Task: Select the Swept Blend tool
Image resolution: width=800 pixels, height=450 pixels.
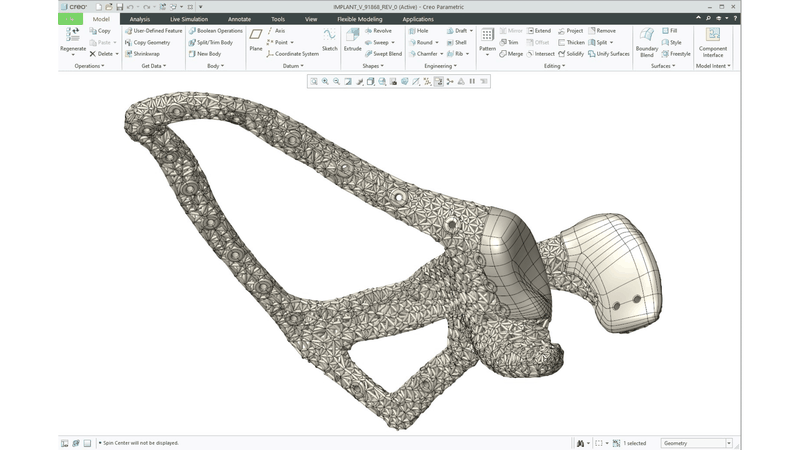Action: click(383, 54)
